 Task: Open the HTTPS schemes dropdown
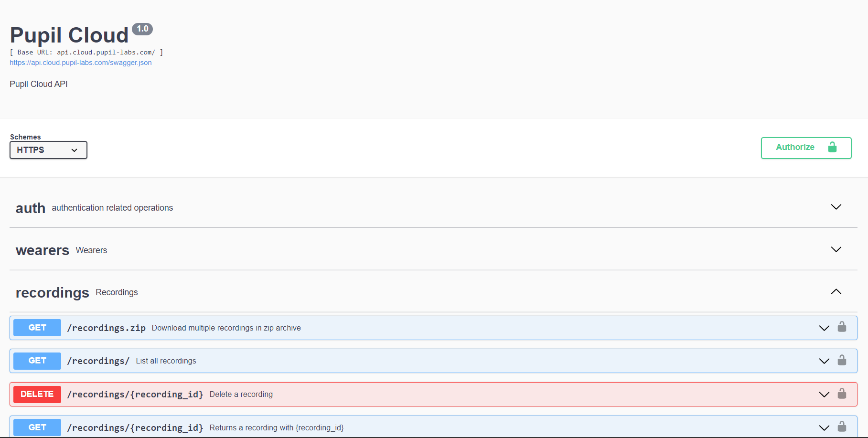[48, 150]
